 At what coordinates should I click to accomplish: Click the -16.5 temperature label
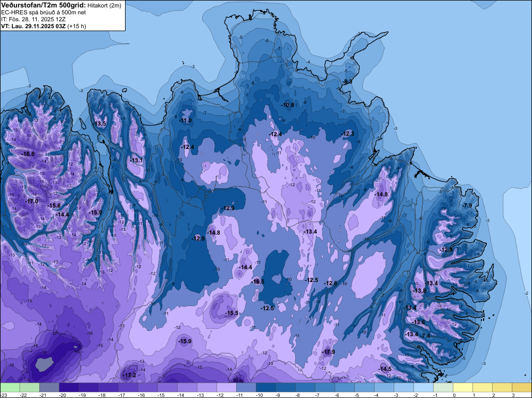(258, 281)
